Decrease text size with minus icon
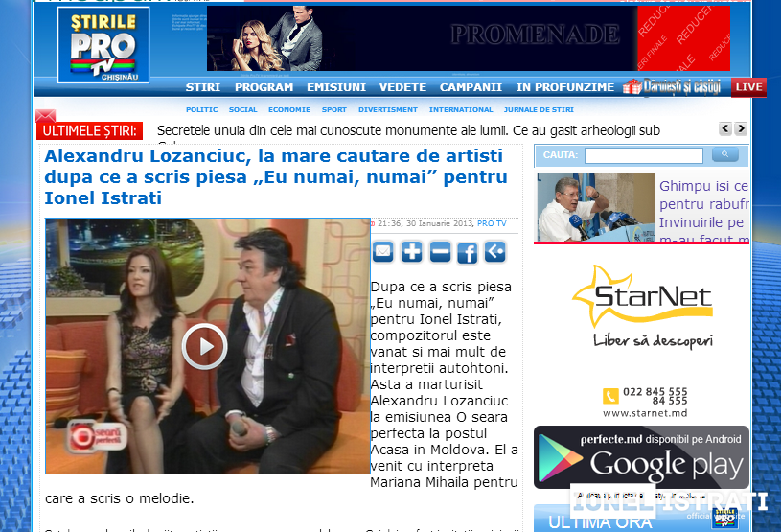781x532 pixels. click(x=439, y=252)
